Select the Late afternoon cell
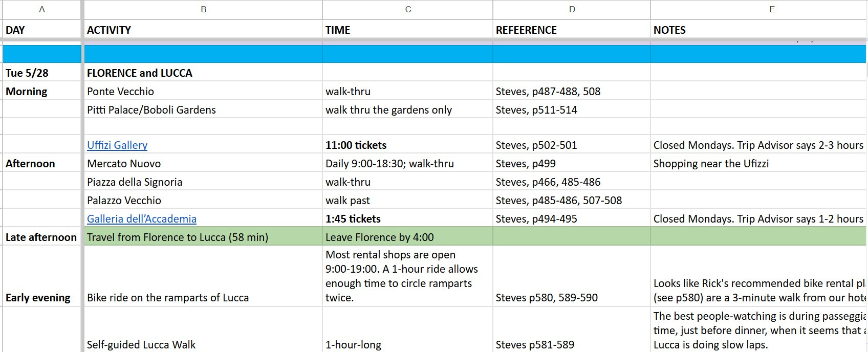The width and height of the screenshot is (868, 352). 42,237
